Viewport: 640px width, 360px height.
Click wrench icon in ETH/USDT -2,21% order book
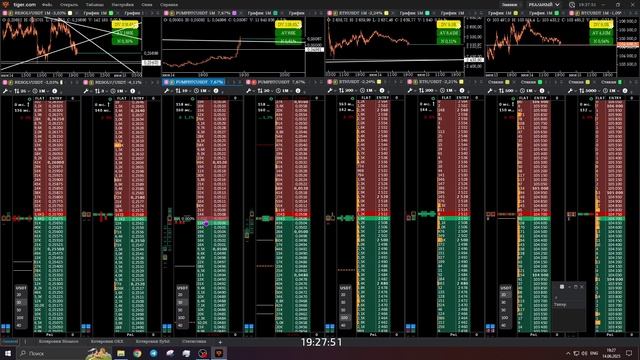click(x=410, y=91)
